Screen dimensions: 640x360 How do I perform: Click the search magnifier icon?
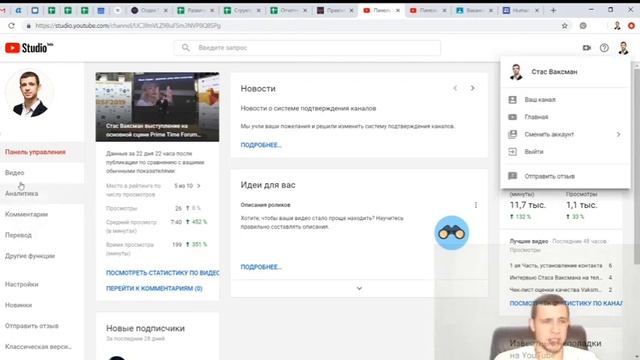click(186, 48)
